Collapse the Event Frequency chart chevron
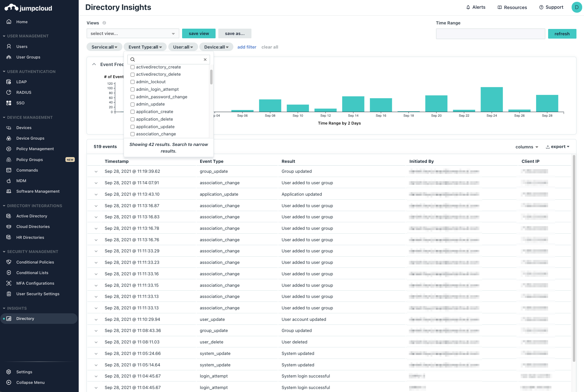The width and height of the screenshot is (584, 392). 94,64
